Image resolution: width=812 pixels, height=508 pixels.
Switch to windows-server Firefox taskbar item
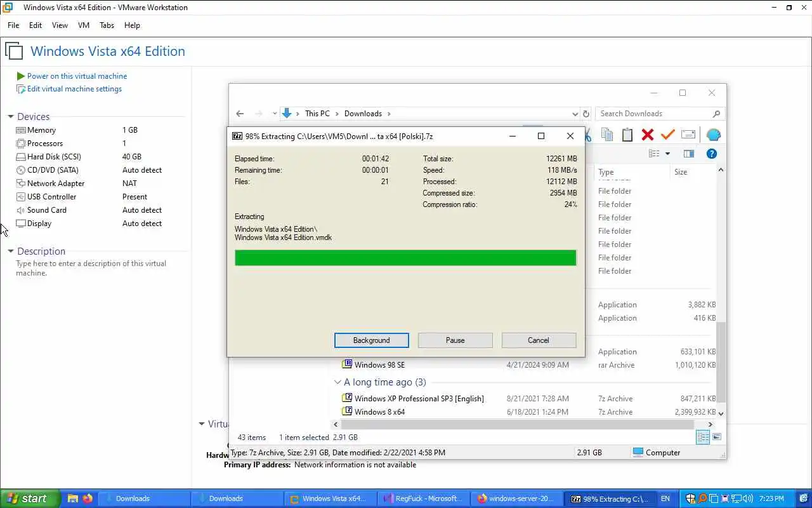pyautogui.click(x=517, y=498)
